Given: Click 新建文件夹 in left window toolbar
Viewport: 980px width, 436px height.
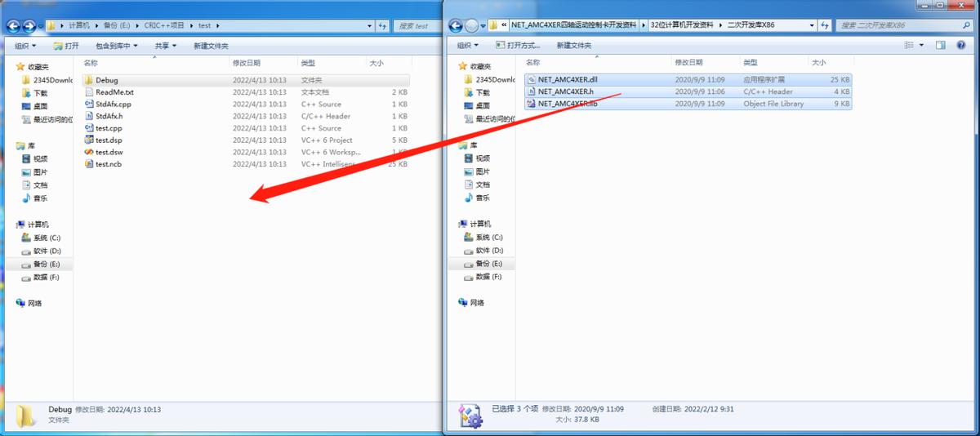Looking at the screenshot, I should click(x=211, y=46).
